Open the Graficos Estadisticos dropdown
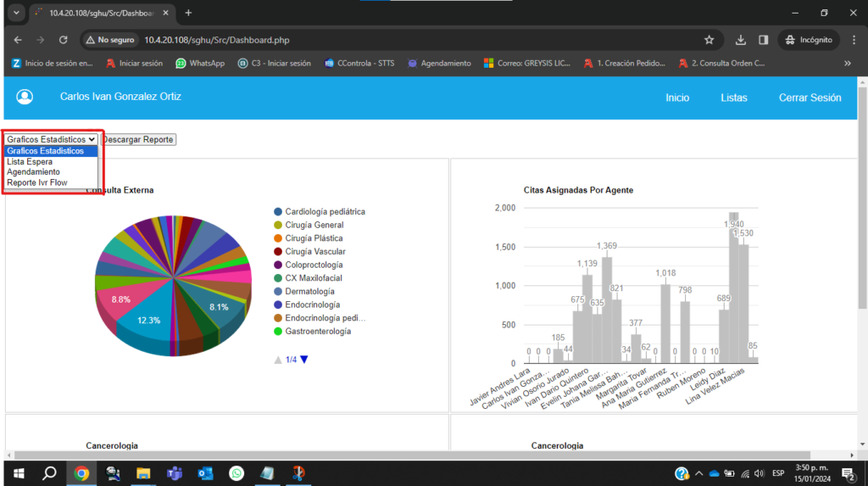This screenshot has width=868, height=486. pyautogui.click(x=51, y=139)
